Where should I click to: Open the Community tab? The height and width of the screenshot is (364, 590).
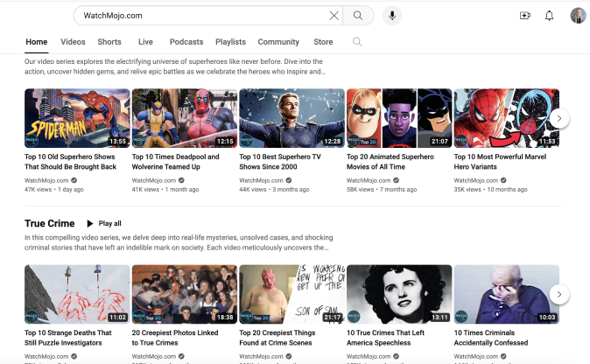[x=278, y=42]
